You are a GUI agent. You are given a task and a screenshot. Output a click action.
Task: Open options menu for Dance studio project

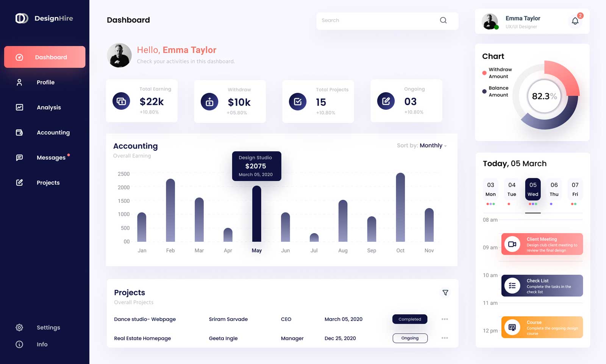click(445, 319)
